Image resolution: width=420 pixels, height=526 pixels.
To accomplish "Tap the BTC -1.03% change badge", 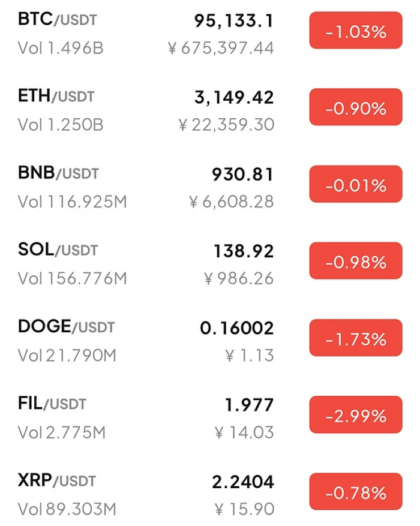I will click(x=356, y=32).
